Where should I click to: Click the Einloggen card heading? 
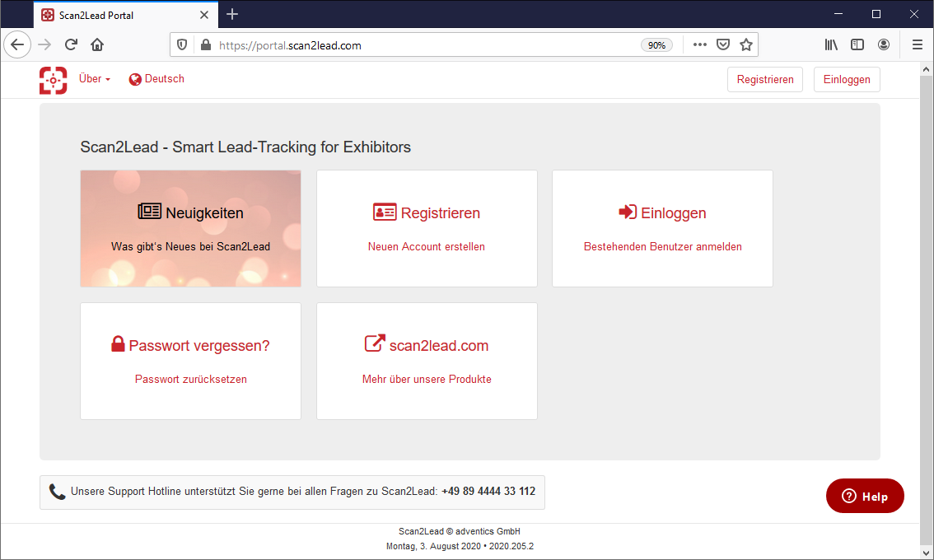coord(673,213)
